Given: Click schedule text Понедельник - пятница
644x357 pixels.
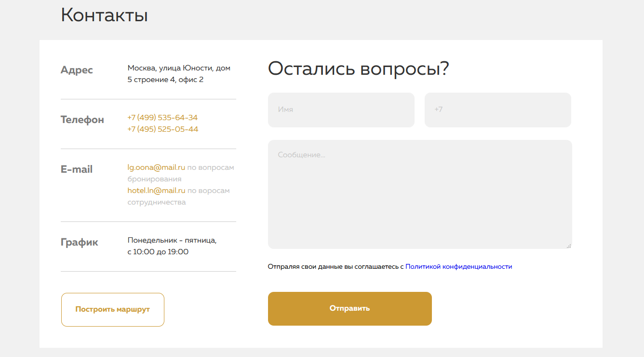Looking at the screenshot, I should coord(172,240).
